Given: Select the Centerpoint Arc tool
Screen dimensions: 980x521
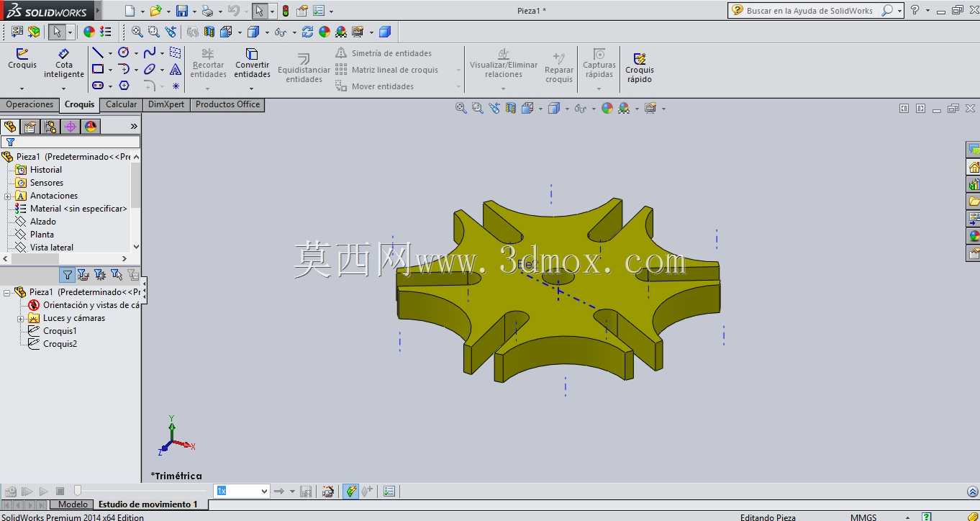Looking at the screenshot, I should (x=124, y=70).
